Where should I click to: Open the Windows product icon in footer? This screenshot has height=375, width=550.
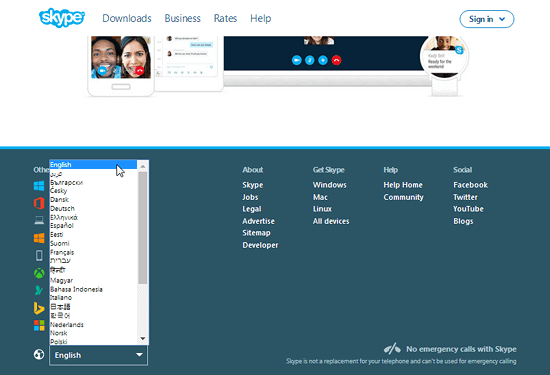[x=39, y=186]
